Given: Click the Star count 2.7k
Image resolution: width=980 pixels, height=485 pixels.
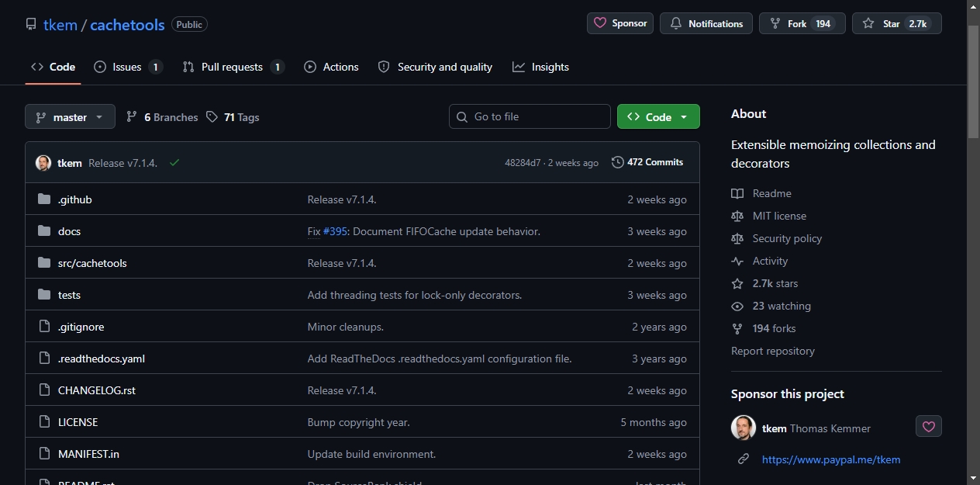Looking at the screenshot, I should pos(918,24).
